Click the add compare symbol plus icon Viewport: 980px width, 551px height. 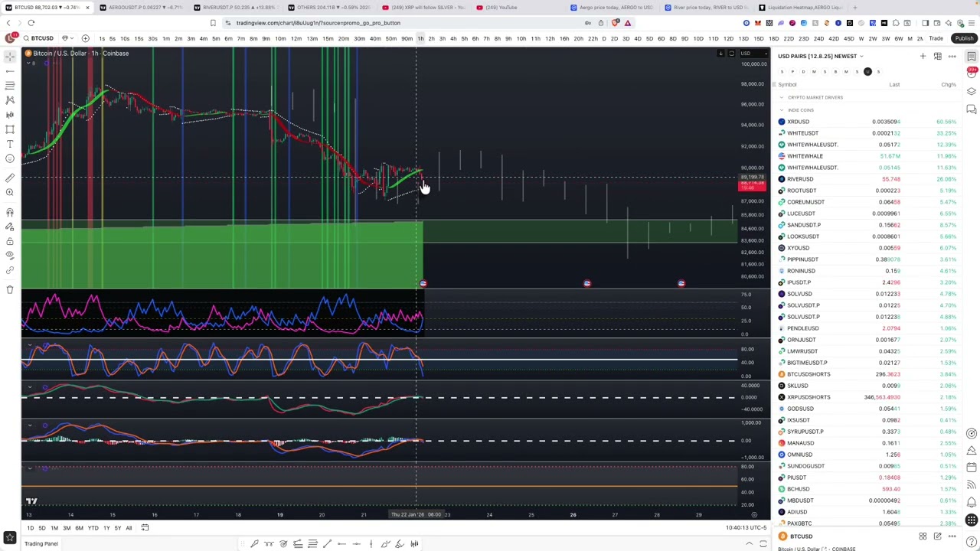click(85, 38)
